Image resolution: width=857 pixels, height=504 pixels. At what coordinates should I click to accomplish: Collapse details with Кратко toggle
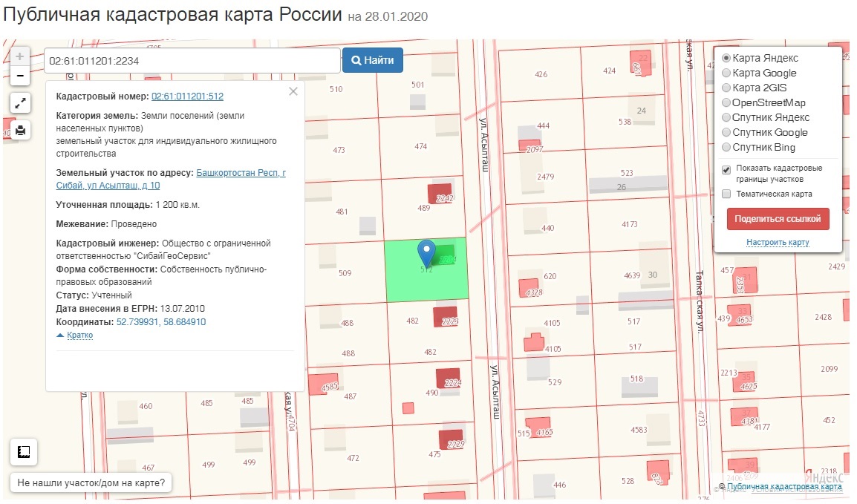pos(79,335)
